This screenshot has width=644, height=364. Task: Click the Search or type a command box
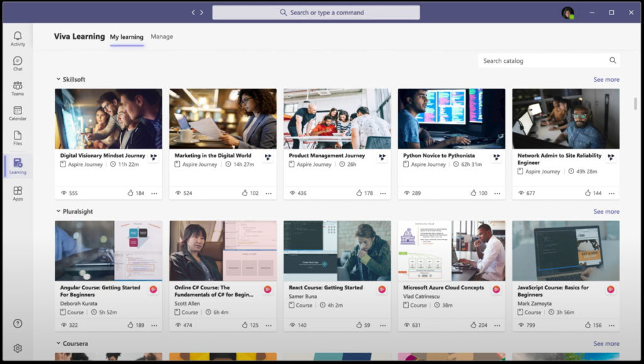click(316, 13)
